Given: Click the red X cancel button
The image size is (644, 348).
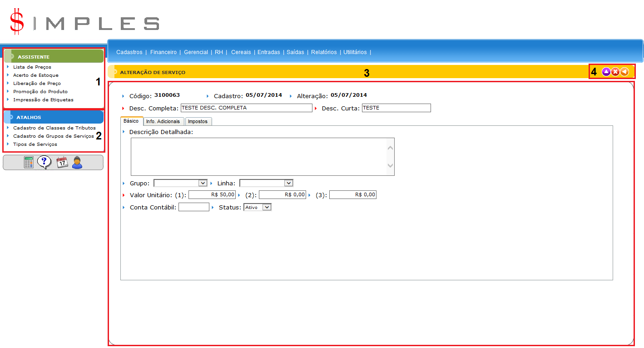Looking at the screenshot, I should 615,72.
